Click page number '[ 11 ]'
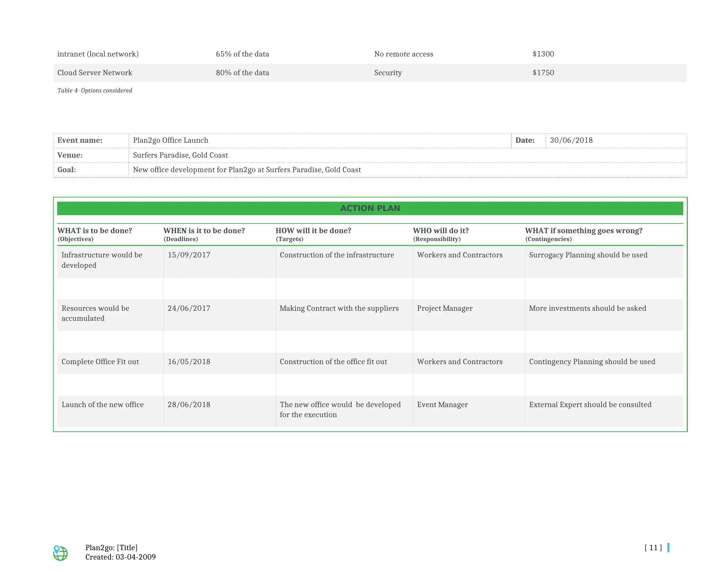 pos(653,548)
